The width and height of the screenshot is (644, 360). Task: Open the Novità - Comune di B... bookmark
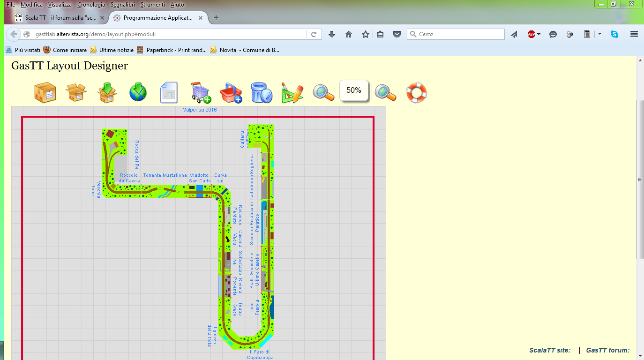click(x=245, y=50)
